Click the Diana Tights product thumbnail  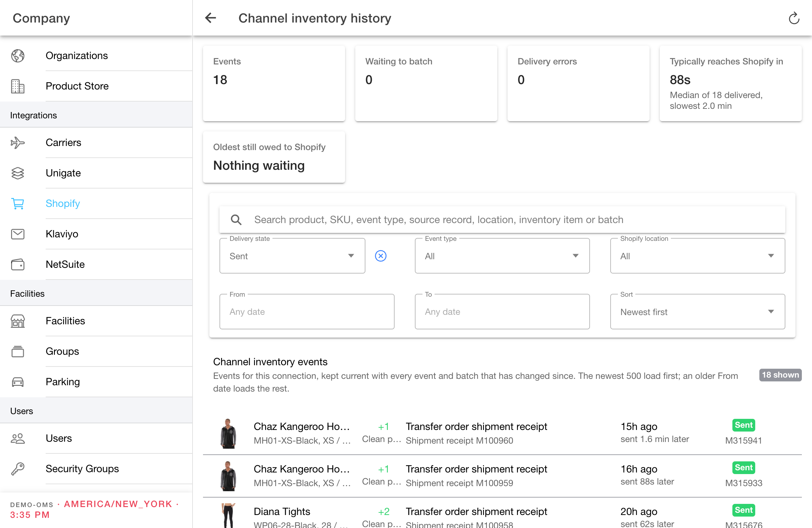[228, 515]
